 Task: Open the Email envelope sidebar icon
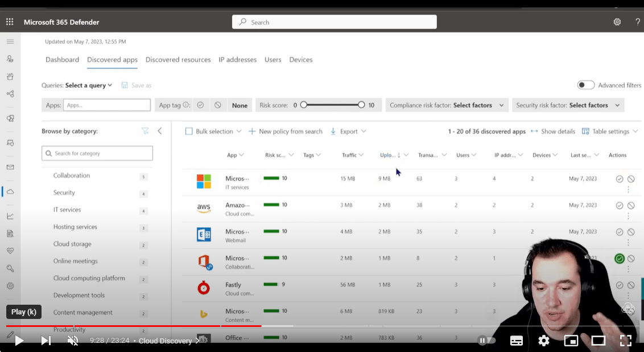[x=10, y=167]
